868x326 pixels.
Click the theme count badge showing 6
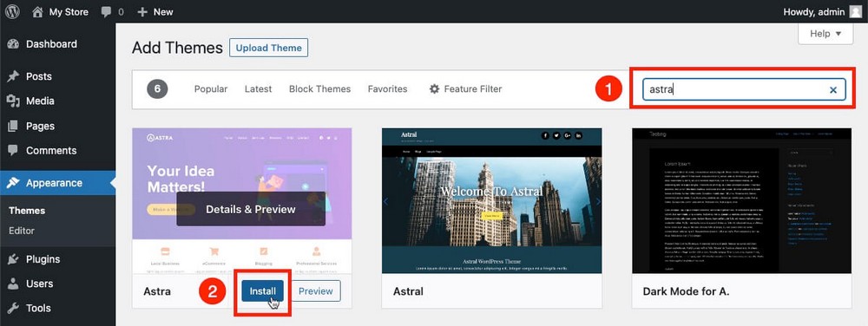coord(157,89)
